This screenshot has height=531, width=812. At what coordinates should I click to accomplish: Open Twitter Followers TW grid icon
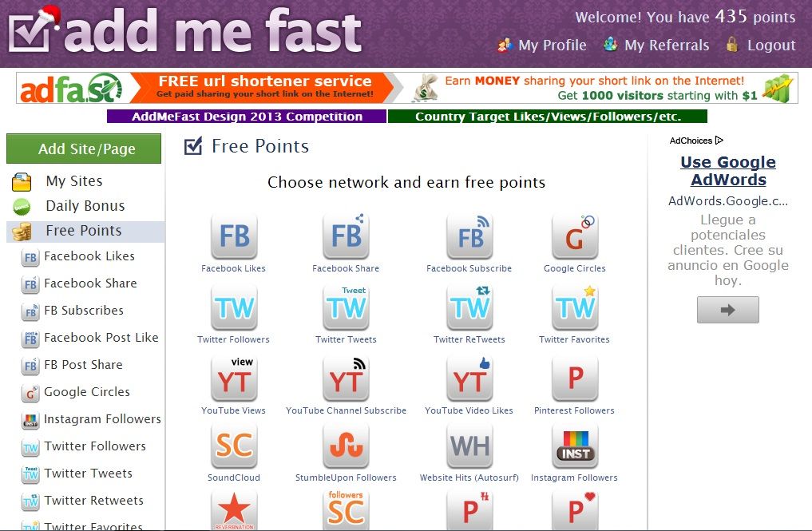coord(234,307)
